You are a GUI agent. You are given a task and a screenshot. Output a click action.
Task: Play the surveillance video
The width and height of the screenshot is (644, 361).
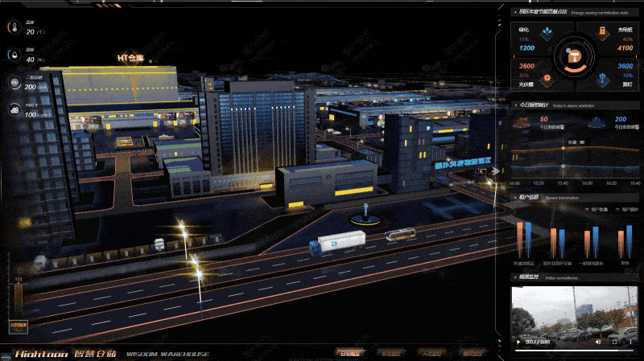[x=519, y=343]
